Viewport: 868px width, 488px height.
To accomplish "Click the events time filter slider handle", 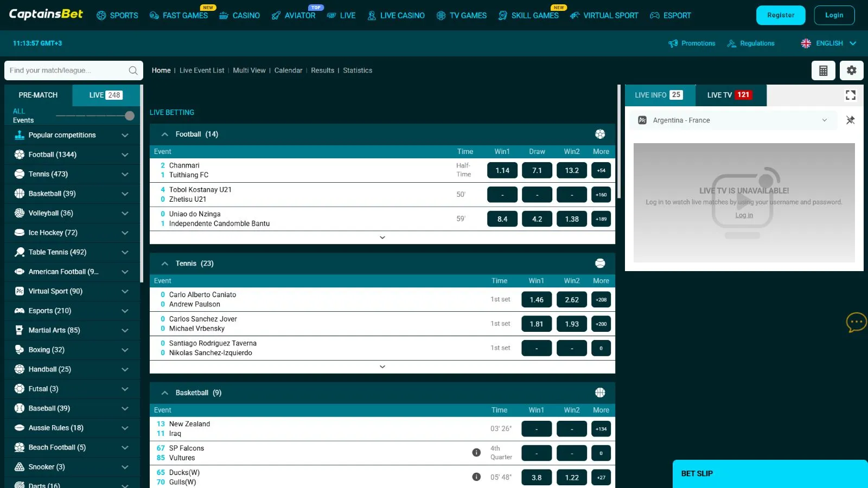I will 129,115.
